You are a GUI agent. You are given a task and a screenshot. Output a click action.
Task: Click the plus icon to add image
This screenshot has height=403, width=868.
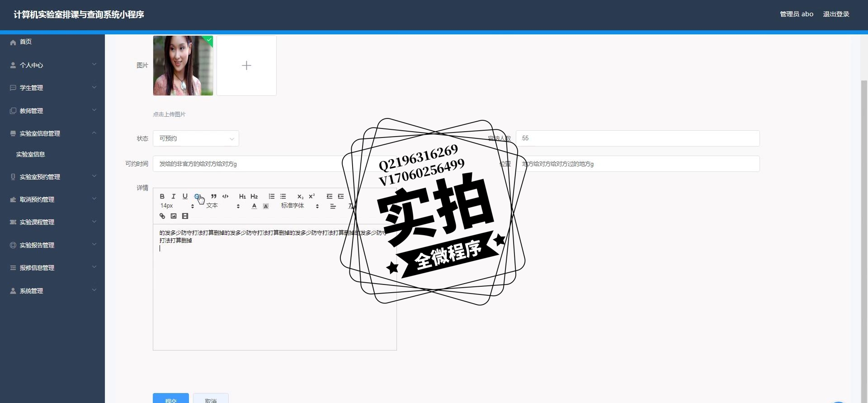[246, 66]
